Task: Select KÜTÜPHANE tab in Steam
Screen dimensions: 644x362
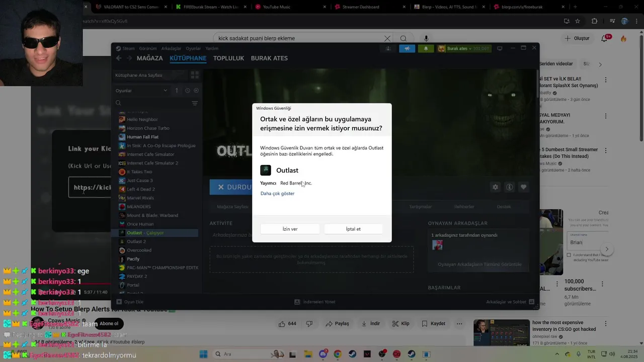Action: point(188,58)
